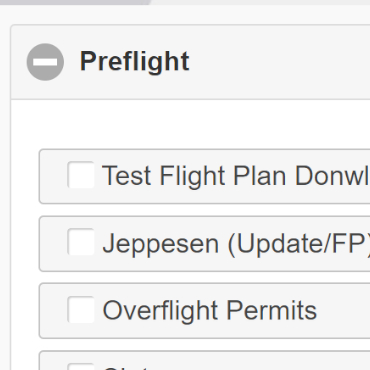Select the Overflight Permits item label
370x370 pixels.
coord(210,310)
